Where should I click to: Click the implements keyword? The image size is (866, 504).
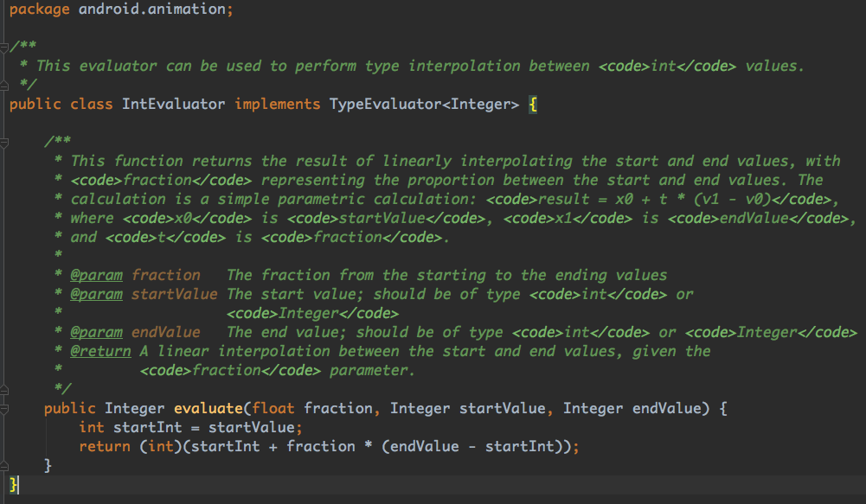click(x=277, y=104)
